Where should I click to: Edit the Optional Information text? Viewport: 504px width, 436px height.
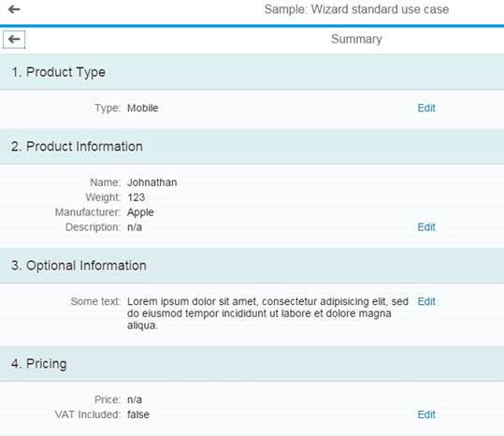pos(426,301)
